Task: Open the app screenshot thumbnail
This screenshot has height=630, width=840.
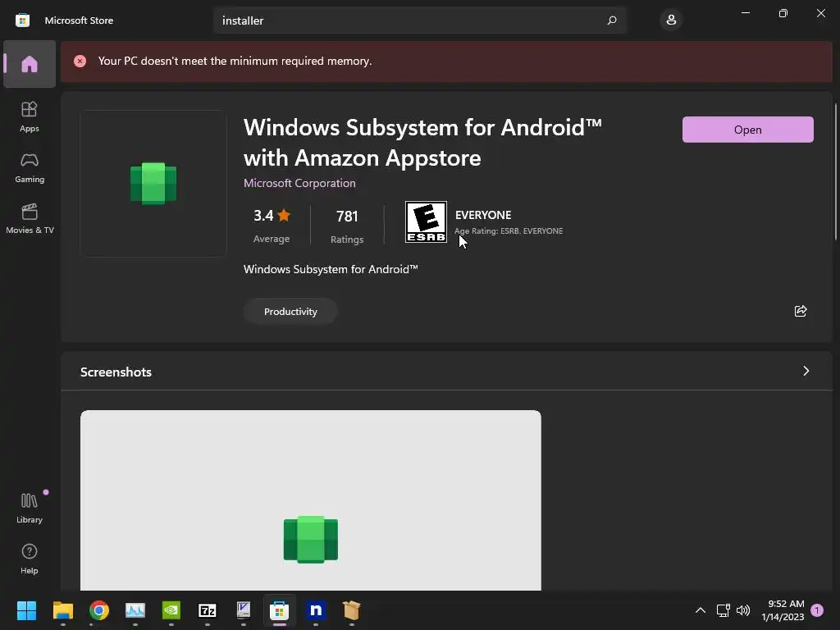Action: 311,500
